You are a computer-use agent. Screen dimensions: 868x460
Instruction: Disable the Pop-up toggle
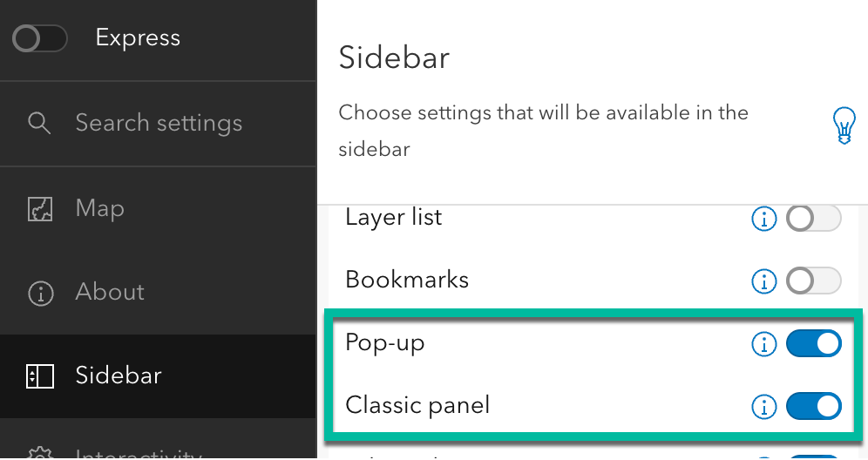click(814, 344)
